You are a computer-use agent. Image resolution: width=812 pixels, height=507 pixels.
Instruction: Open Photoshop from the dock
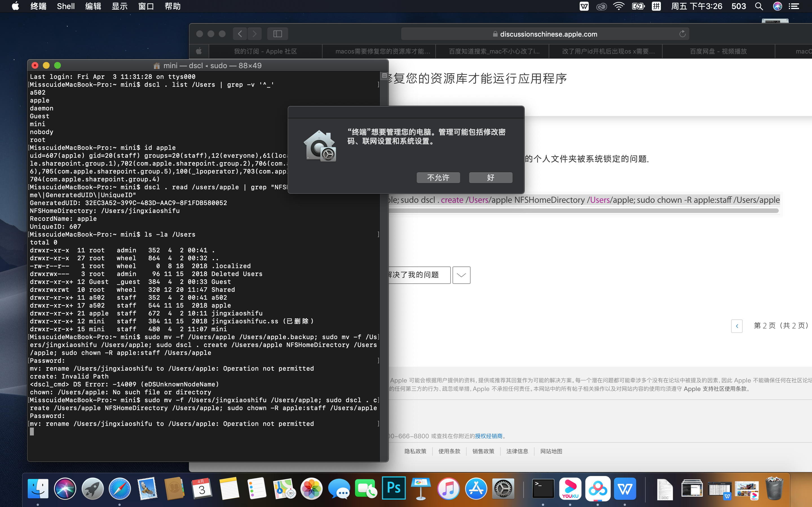(394, 488)
